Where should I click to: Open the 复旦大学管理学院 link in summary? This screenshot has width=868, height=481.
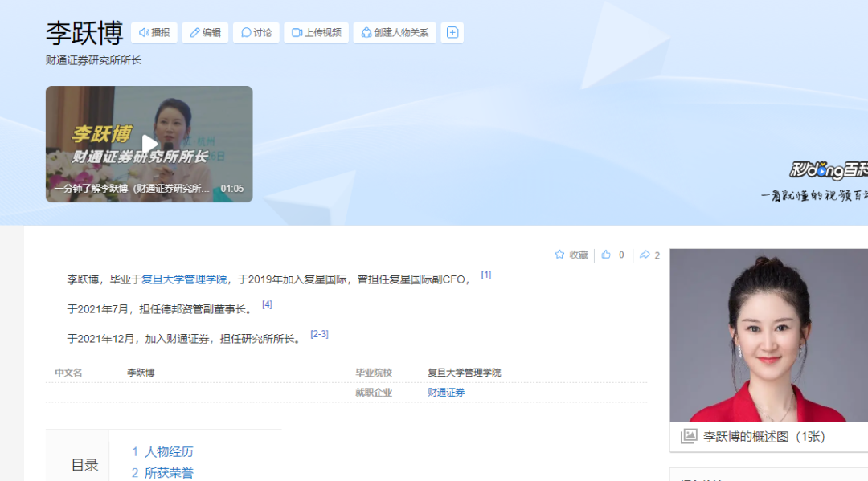184,279
